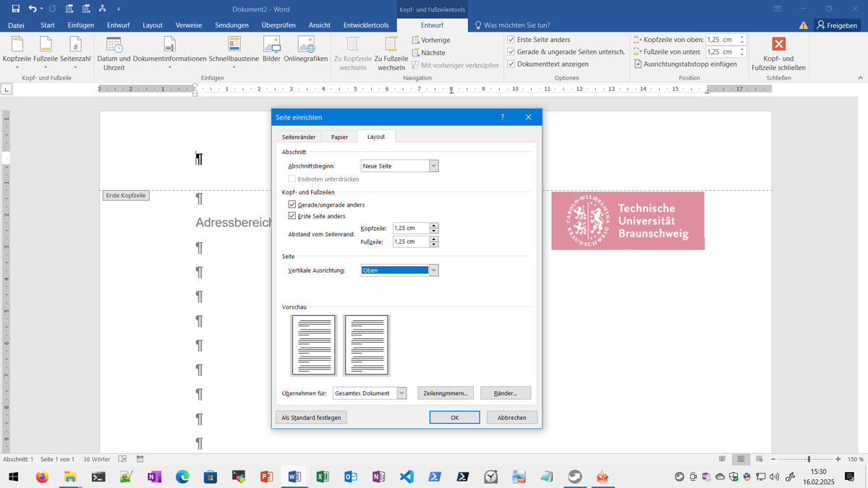Open Firefox from the taskbar
The height and width of the screenshot is (488, 868).
[x=42, y=476]
